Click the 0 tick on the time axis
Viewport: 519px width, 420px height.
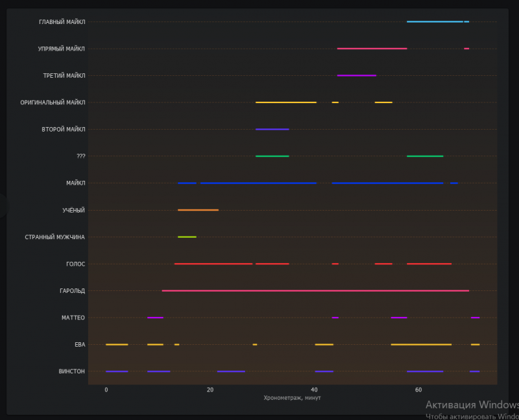(x=106, y=390)
